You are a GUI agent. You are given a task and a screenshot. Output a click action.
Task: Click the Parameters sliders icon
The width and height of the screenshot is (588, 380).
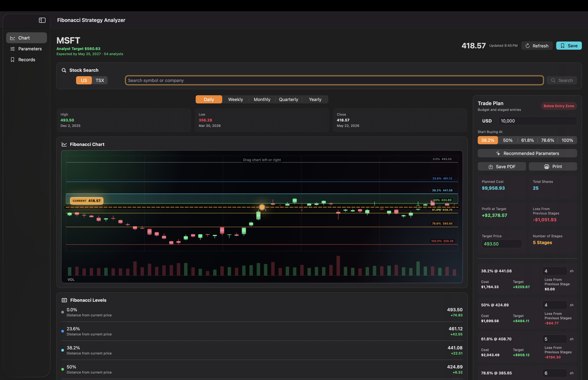[13, 49]
